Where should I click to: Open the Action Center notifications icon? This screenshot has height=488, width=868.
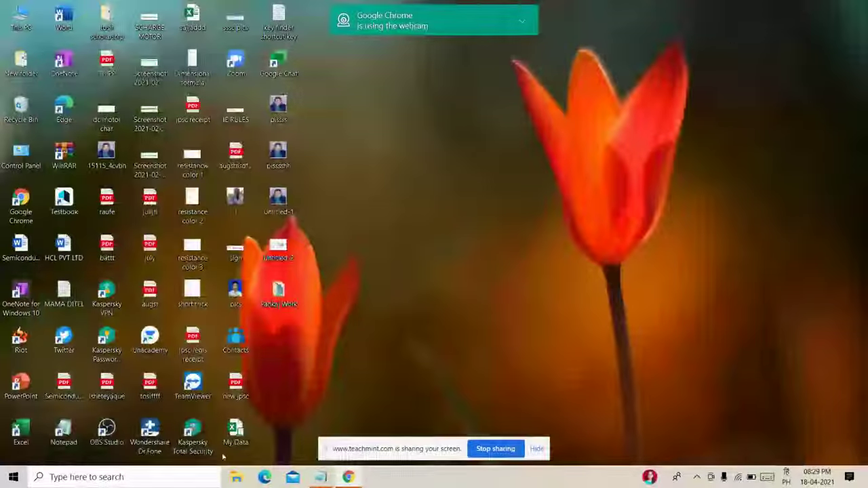tap(849, 477)
